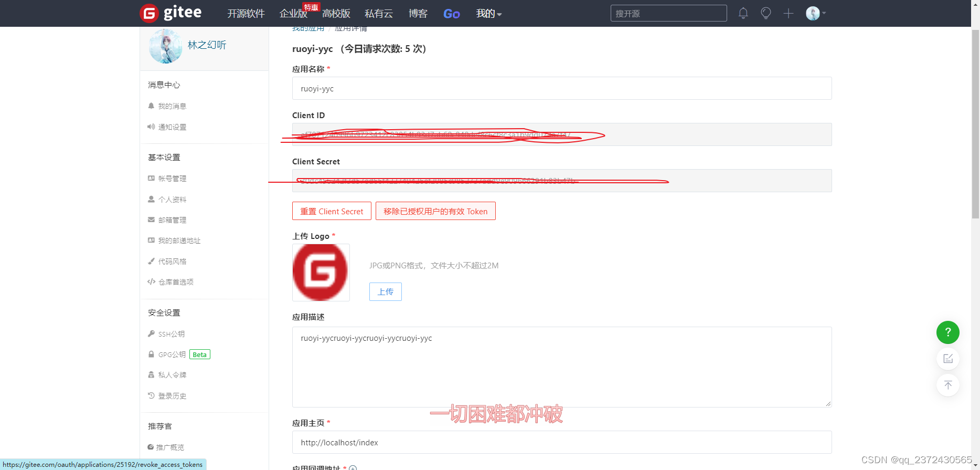Image resolution: width=980 pixels, height=470 pixels.
Task: Click the Client ID field
Action: point(562,134)
